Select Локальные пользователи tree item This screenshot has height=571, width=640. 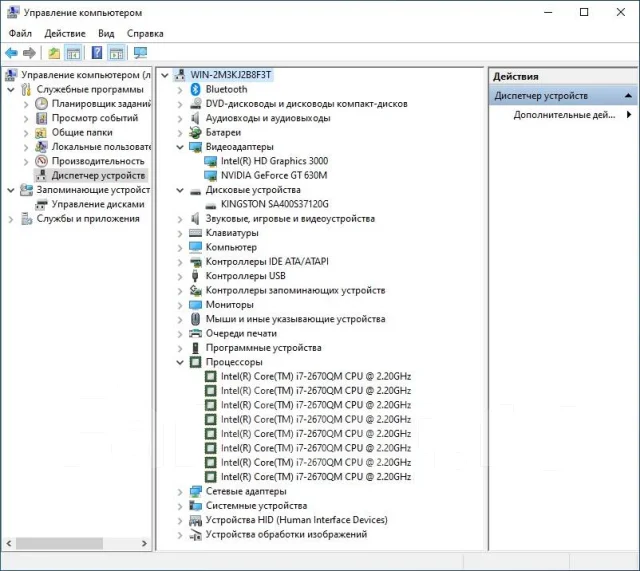coord(101,147)
